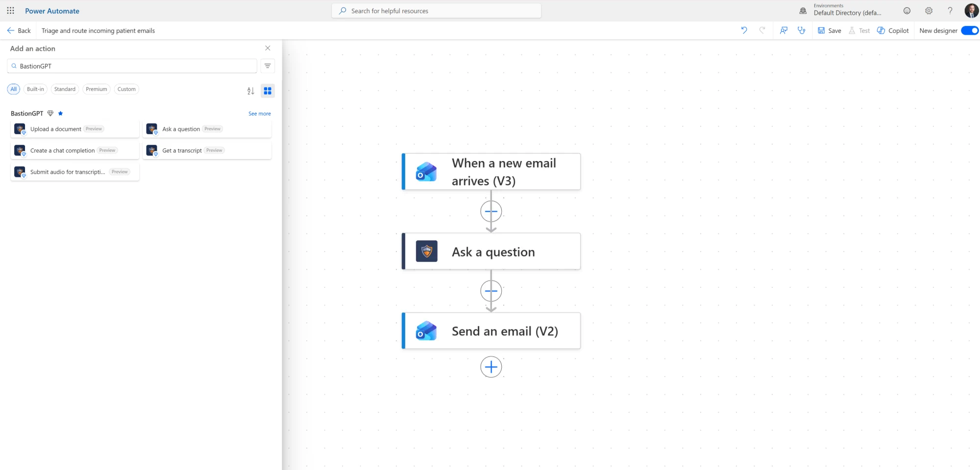Click the Power Automate home link
Image resolution: width=980 pixels, height=470 pixels.
click(x=52, y=11)
